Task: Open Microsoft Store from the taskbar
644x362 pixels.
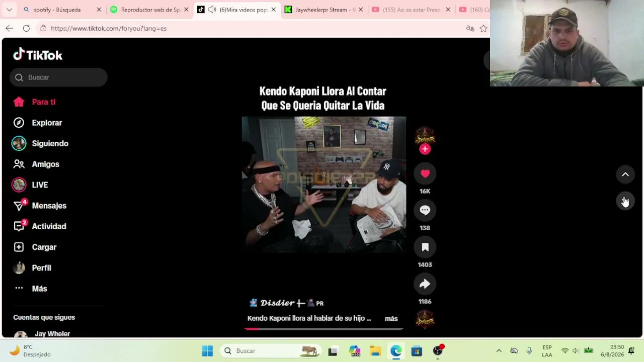Action: [417, 351]
